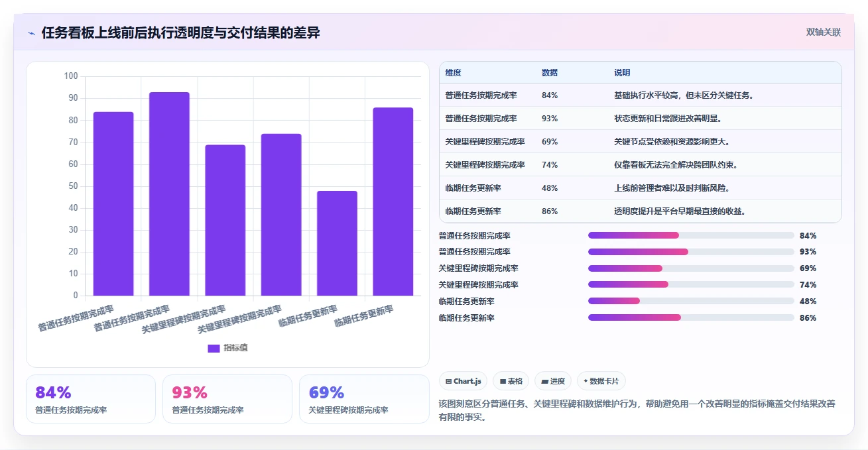
Task: Toggle the 指标值 legend item under the chart
Action: (x=227, y=348)
